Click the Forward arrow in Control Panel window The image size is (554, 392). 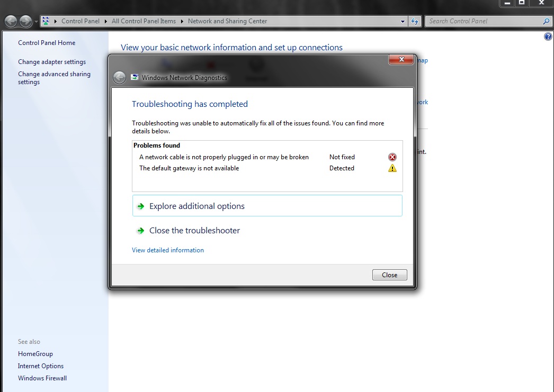pyautogui.click(x=25, y=22)
